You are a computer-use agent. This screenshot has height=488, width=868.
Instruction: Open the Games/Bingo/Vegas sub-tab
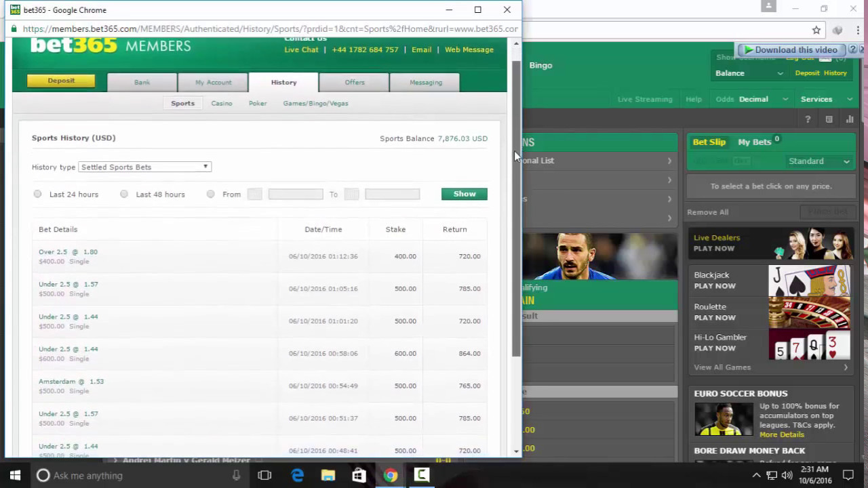coord(315,103)
